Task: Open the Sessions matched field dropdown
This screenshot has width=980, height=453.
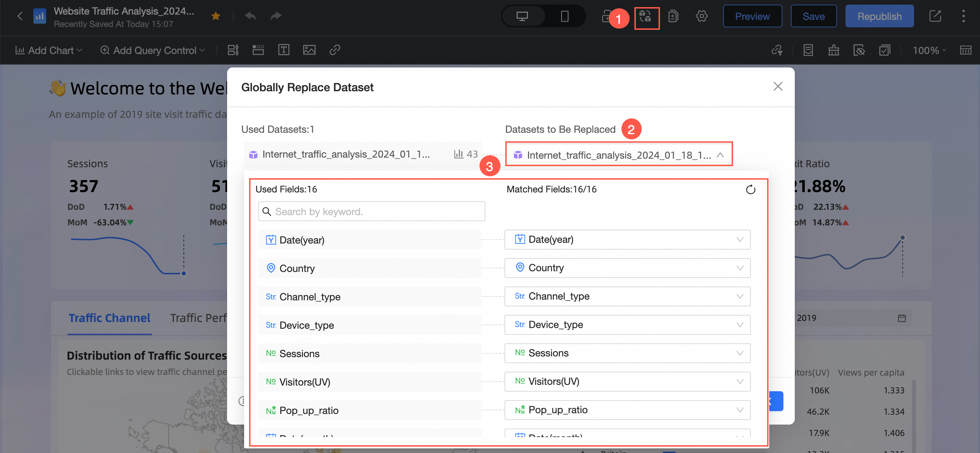Action: 627,353
